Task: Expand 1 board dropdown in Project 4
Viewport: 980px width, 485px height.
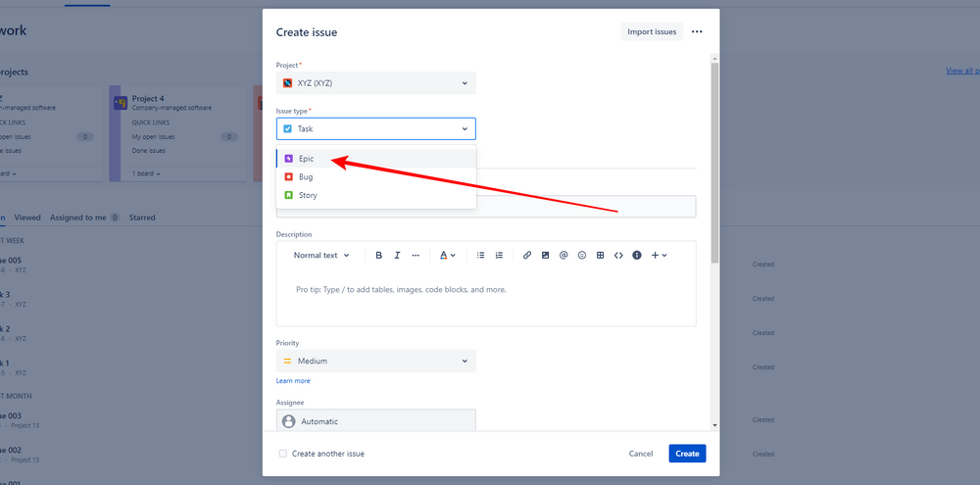Action: coord(146,173)
